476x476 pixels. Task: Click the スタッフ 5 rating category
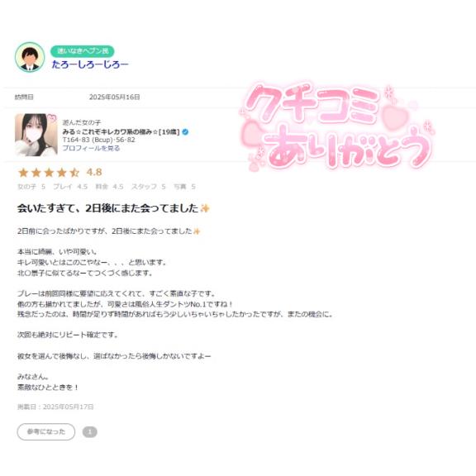(148, 187)
